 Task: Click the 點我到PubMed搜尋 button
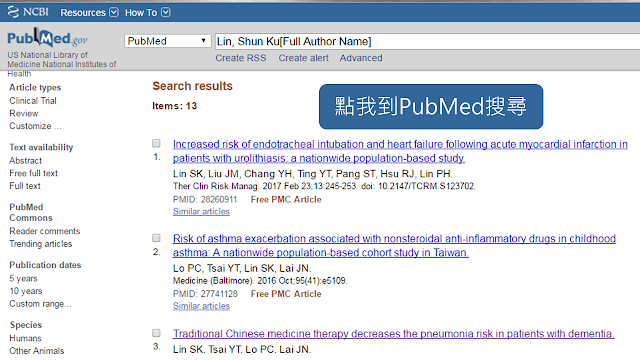431,107
